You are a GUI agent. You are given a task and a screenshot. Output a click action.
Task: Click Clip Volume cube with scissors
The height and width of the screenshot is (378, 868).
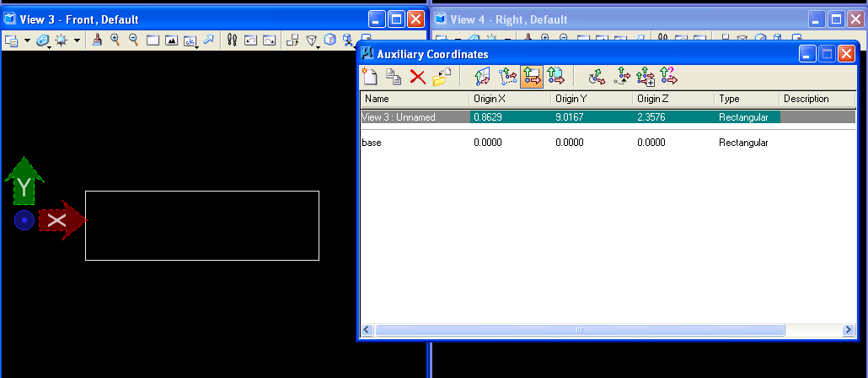pos(348,40)
